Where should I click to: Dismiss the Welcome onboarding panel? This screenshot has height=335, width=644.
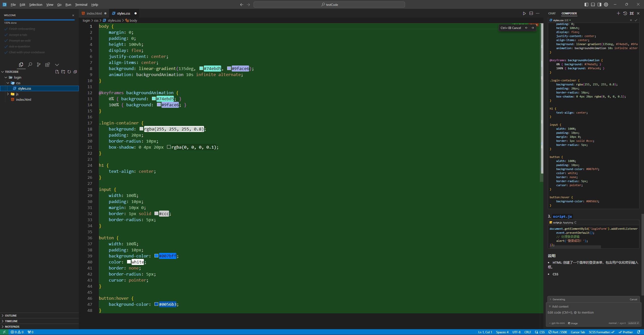[73, 15]
